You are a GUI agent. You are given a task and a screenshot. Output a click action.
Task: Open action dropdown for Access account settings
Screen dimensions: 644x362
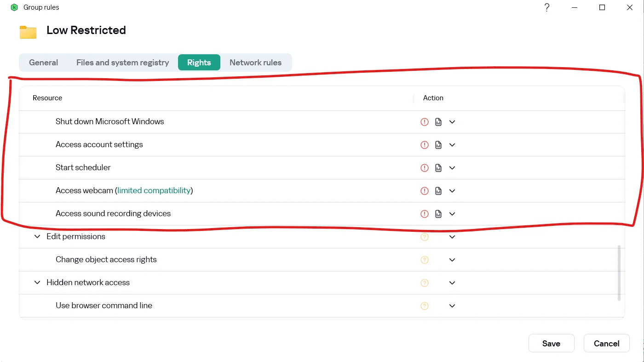click(x=452, y=145)
